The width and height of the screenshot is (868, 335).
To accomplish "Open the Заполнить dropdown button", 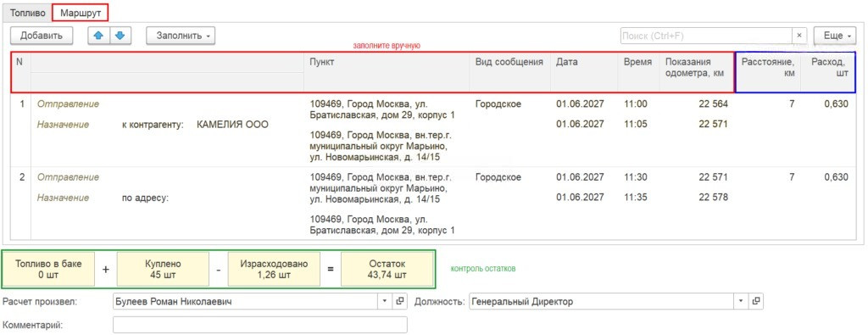I will pyautogui.click(x=181, y=36).
